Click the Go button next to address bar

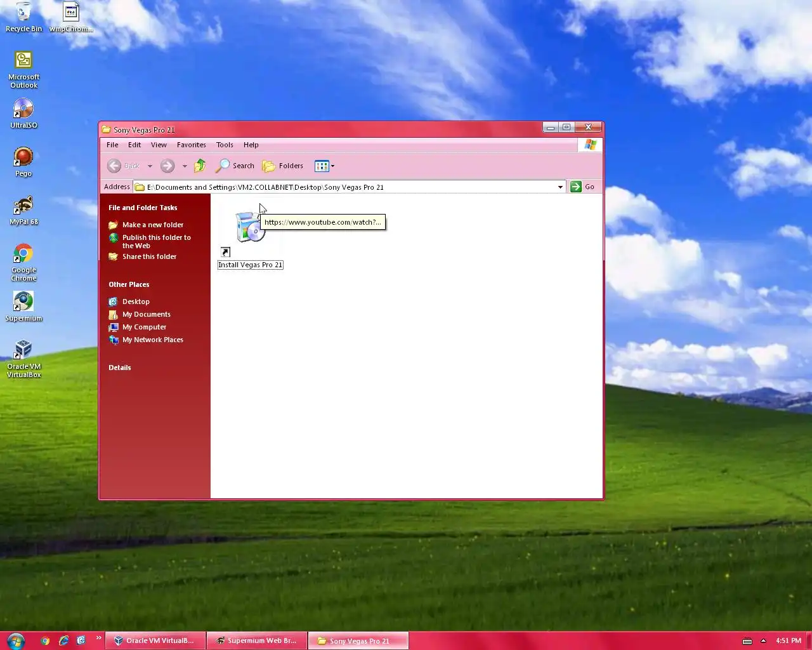[582, 187]
